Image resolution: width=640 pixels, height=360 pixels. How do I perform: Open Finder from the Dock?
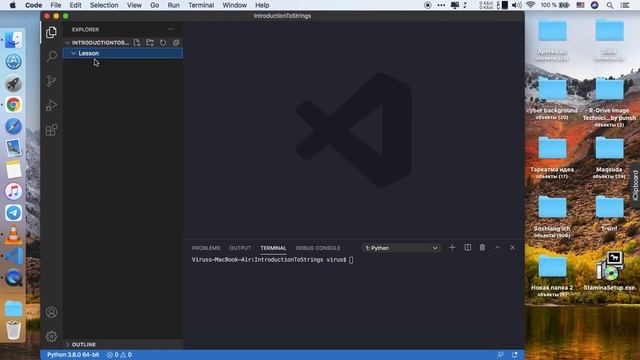click(13, 40)
